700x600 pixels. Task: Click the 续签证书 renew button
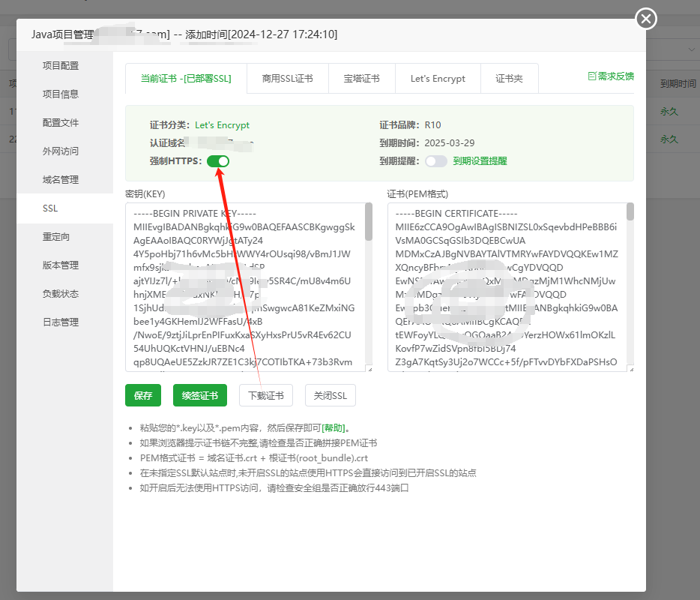click(x=200, y=395)
